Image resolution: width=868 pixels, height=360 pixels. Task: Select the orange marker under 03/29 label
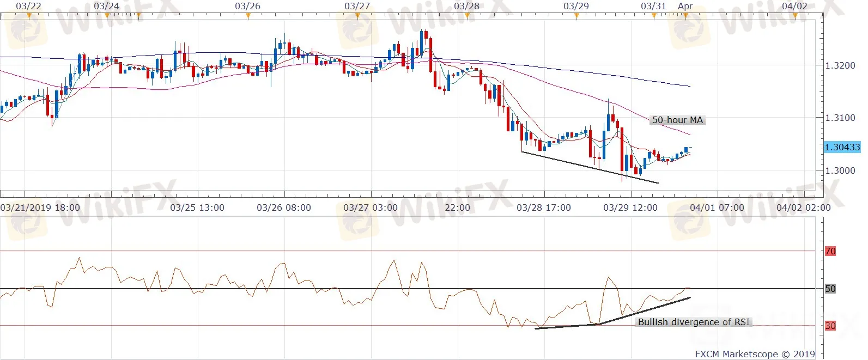point(576,16)
